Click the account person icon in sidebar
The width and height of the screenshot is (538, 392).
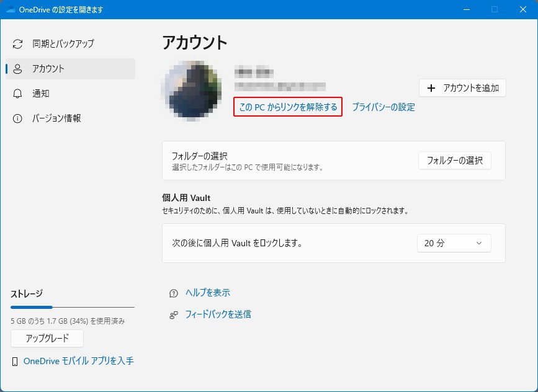17,69
